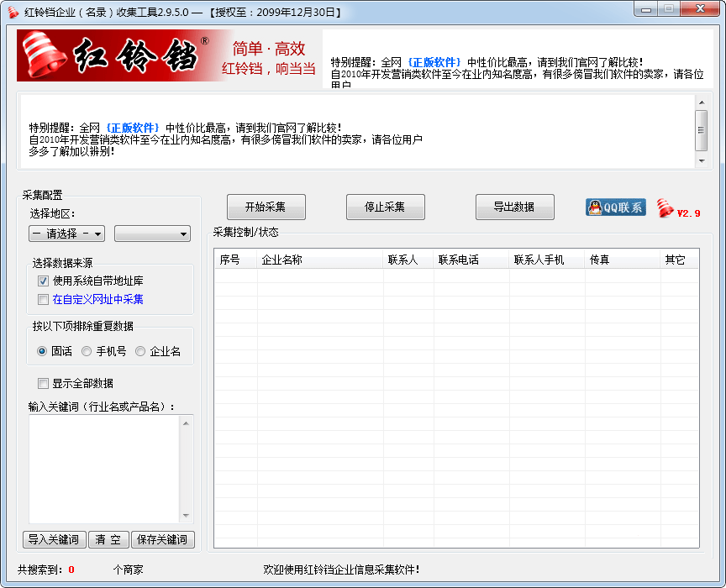Click the app bell icon in title bar

click(13, 12)
